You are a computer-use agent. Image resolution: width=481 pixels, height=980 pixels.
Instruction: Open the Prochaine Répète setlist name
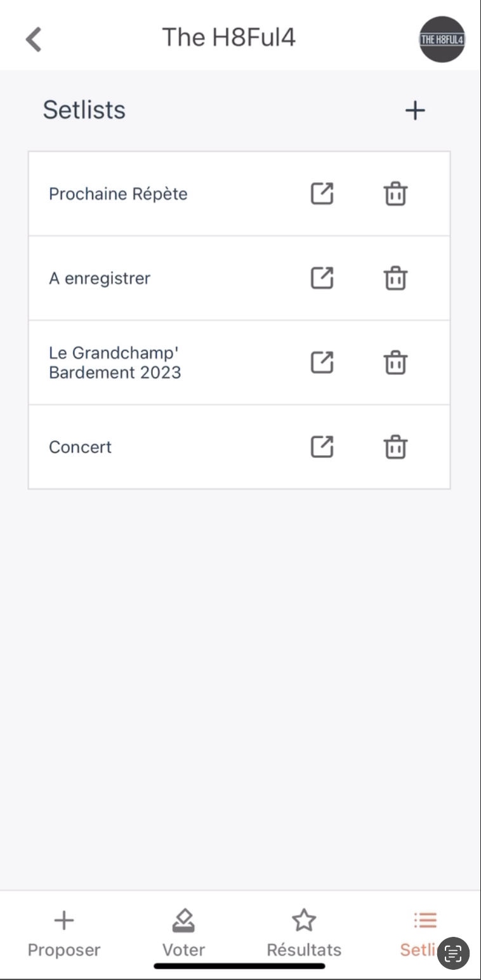pos(118,194)
